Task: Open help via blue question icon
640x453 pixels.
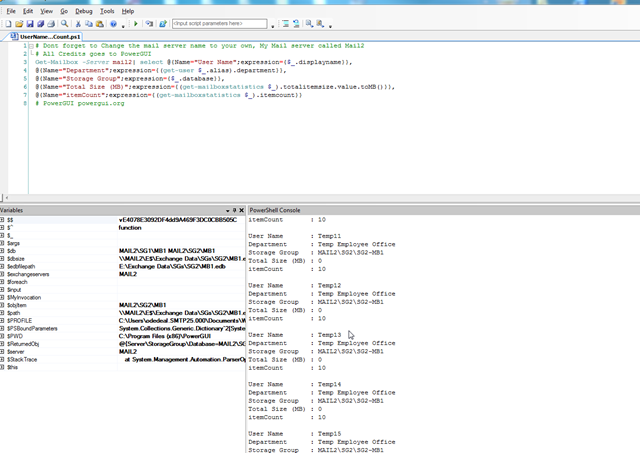Action: (113, 24)
